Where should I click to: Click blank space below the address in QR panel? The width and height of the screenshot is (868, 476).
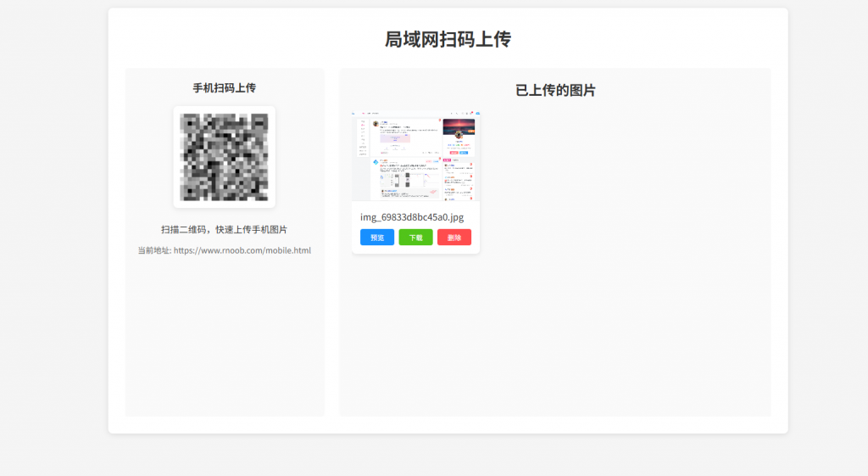[x=224, y=339]
